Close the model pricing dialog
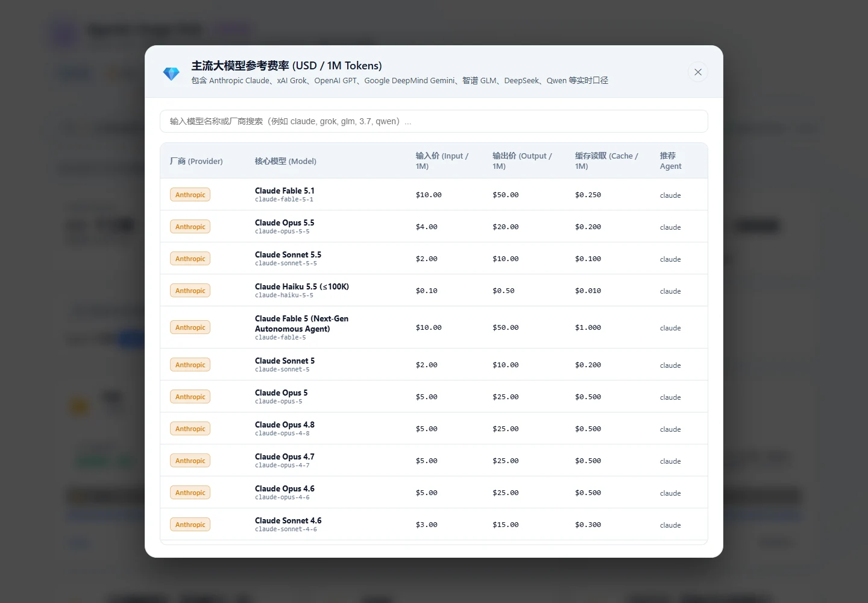The image size is (868, 603). tap(697, 72)
